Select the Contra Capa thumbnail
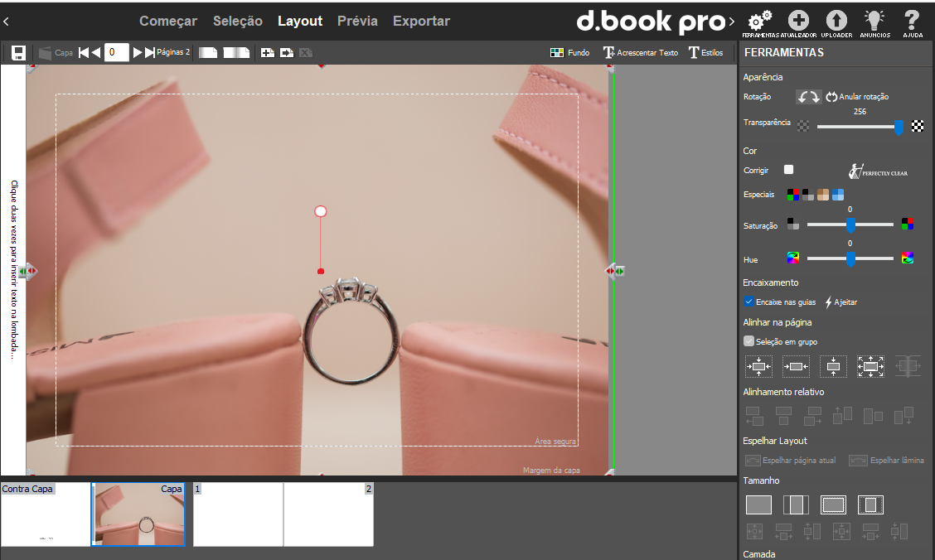Image resolution: width=935 pixels, height=560 pixels. tap(46, 514)
